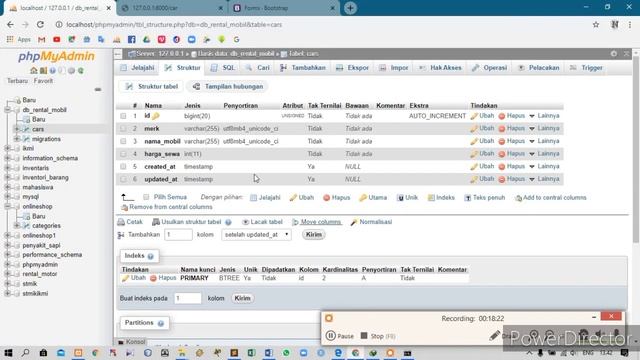
Task: Open 'setelah updated_at' position dropdown
Action: click(x=256, y=235)
